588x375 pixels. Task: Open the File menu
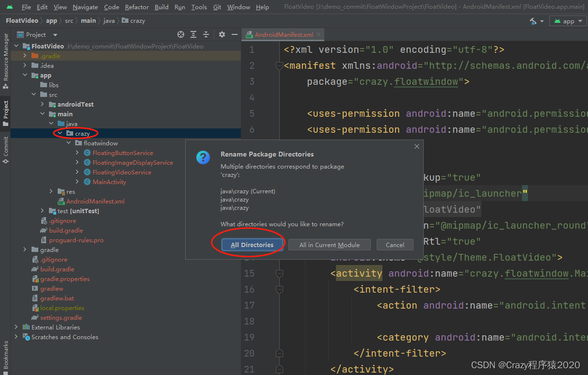point(26,7)
